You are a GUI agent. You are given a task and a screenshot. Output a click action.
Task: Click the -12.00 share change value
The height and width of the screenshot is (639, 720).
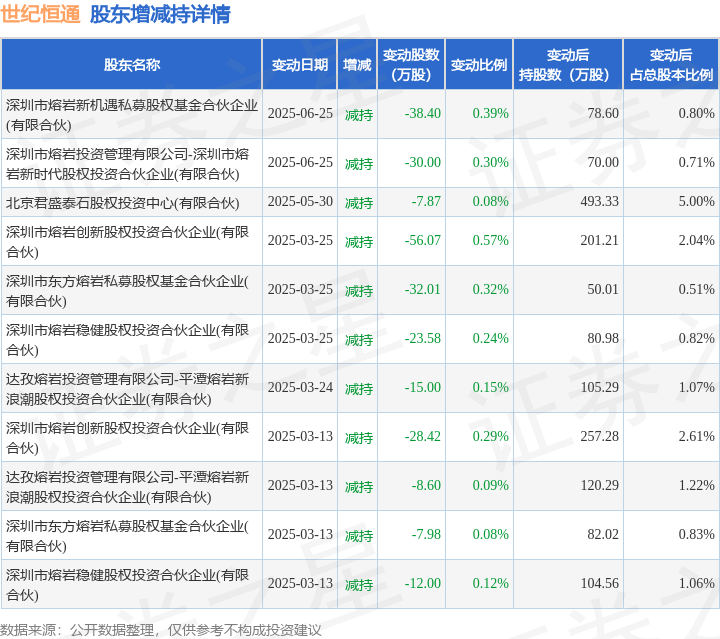click(422, 584)
